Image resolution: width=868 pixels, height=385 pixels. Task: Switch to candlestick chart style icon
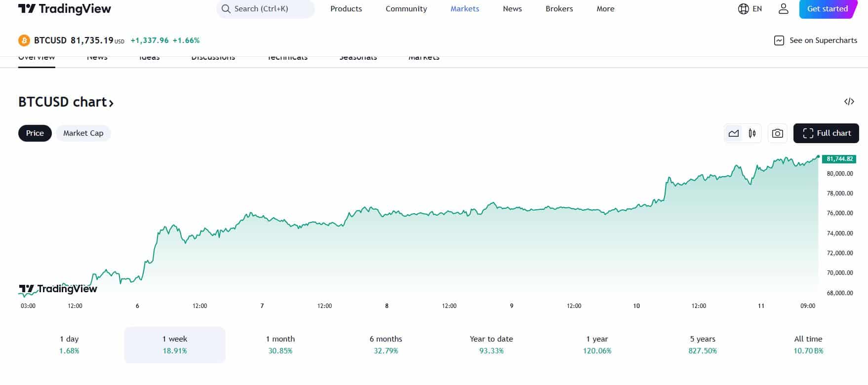click(x=751, y=133)
